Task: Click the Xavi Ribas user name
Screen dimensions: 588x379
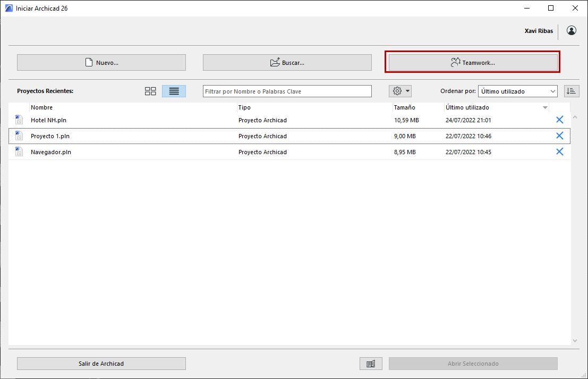Action: pyautogui.click(x=539, y=31)
